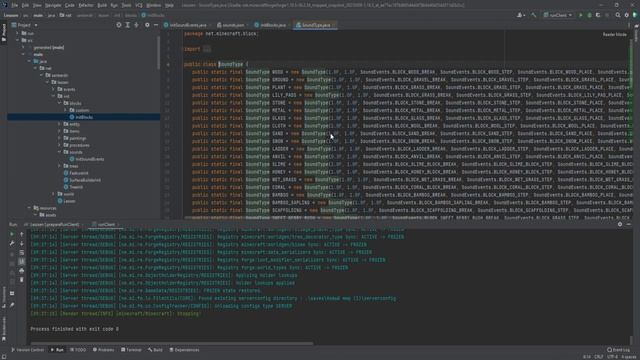Expand all nodes in Project panel
Screen dimensions: 640x360
pos(128,25)
